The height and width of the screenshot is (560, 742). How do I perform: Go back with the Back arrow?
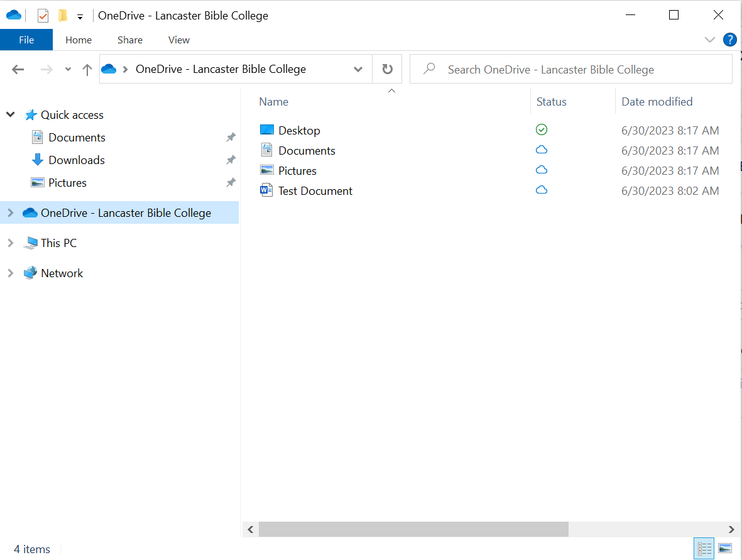pos(18,70)
